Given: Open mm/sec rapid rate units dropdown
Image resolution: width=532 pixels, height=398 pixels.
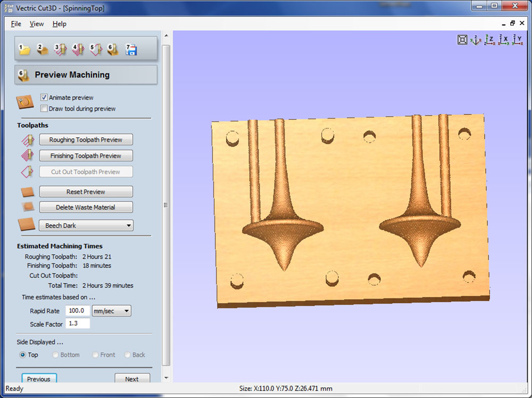Looking at the screenshot, I should click(112, 311).
